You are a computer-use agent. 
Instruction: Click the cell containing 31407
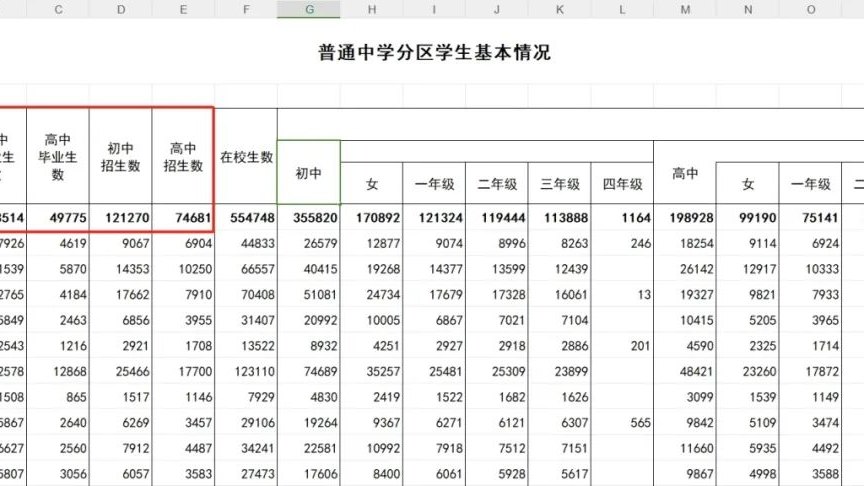tap(246, 320)
